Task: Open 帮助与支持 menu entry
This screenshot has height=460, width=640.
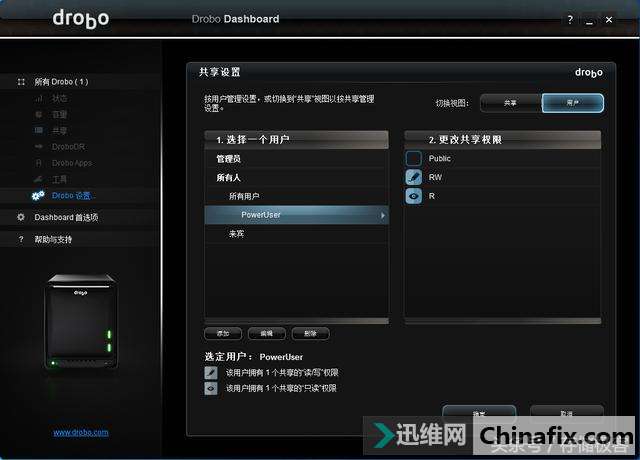Action: pyautogui.click(x=53, y=240)
